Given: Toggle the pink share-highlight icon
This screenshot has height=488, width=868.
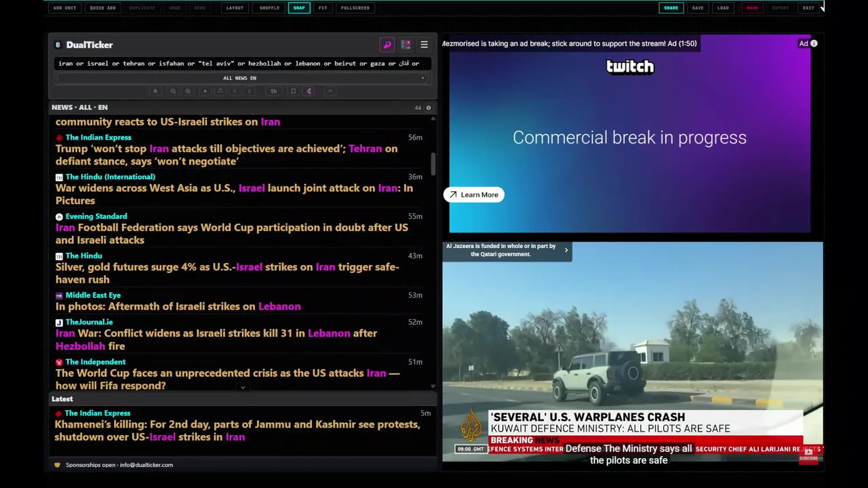Looking at the screenshot, I should pyautogui.click(x=309, y=91).
